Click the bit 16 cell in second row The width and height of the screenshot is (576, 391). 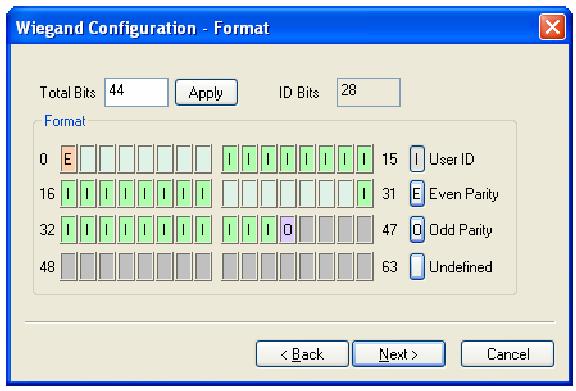point(68,193)
